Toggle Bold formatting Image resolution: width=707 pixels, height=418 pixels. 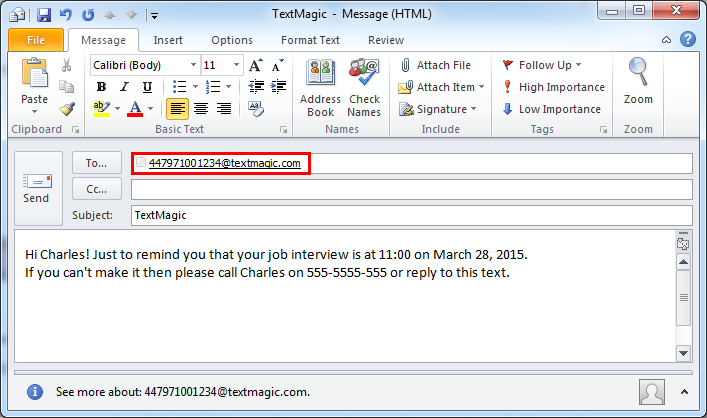[x=100, y=86]
